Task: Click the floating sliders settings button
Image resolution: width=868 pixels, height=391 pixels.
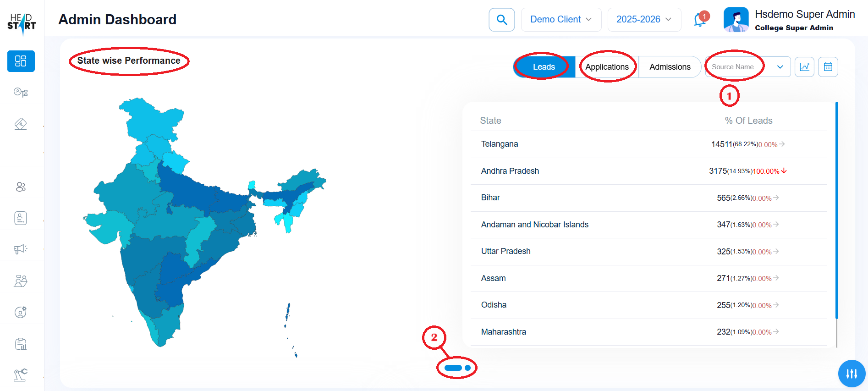Action: (852, 374)
